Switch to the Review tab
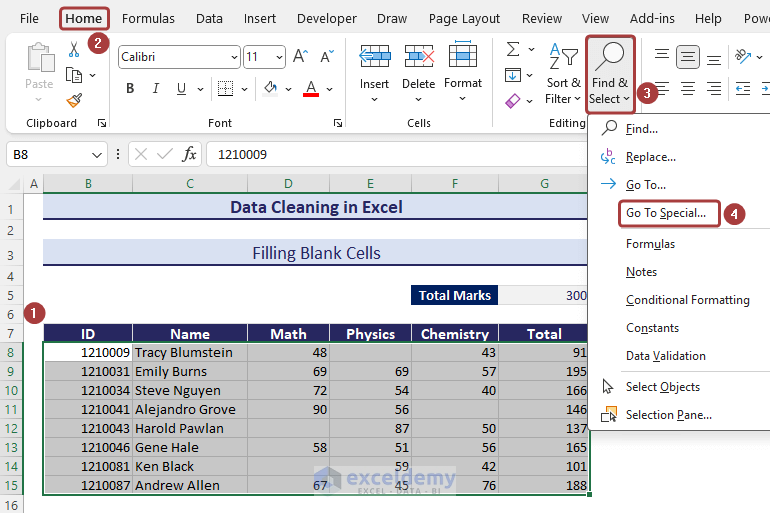 (542, 19)
